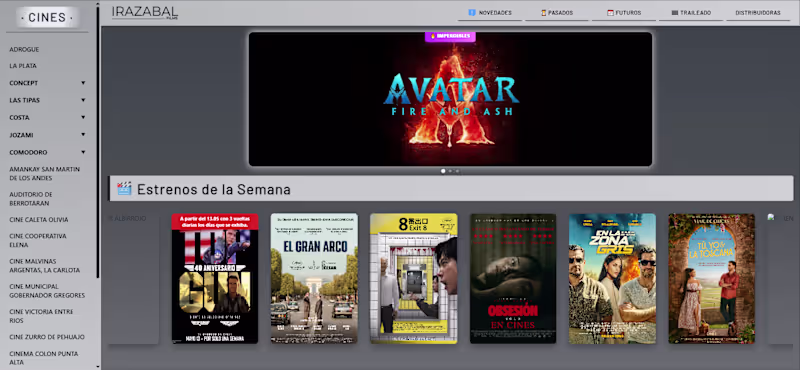
Task: Open the Tú, Yo y la Toscana poster
Action: pos(712,278)
